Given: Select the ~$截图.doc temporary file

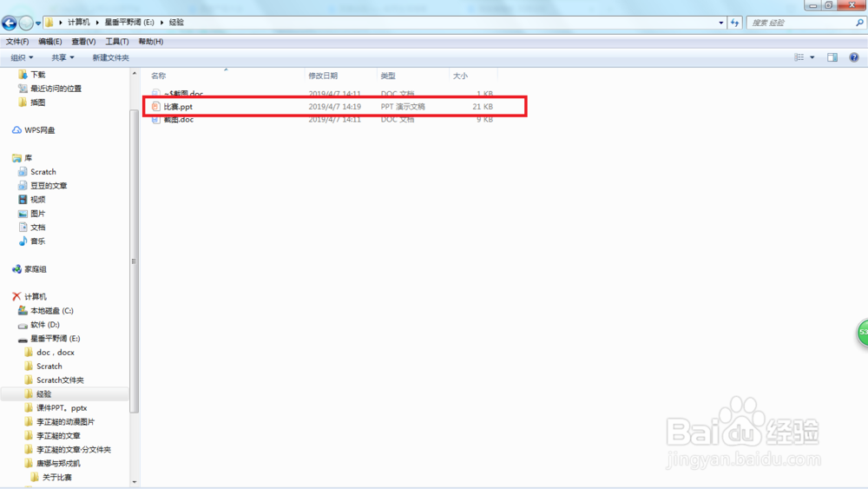Looking at the screenshot, I should click(183, 94).
